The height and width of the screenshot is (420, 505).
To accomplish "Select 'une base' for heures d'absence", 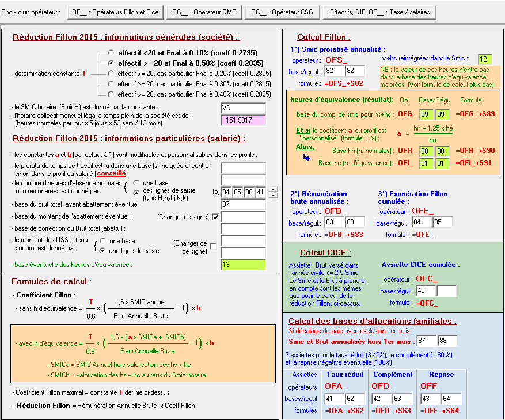I will 136,183.
